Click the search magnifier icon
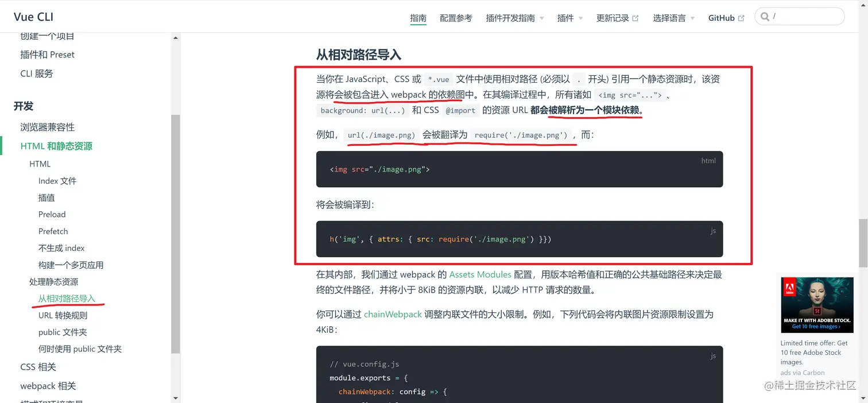 (765, 17)
